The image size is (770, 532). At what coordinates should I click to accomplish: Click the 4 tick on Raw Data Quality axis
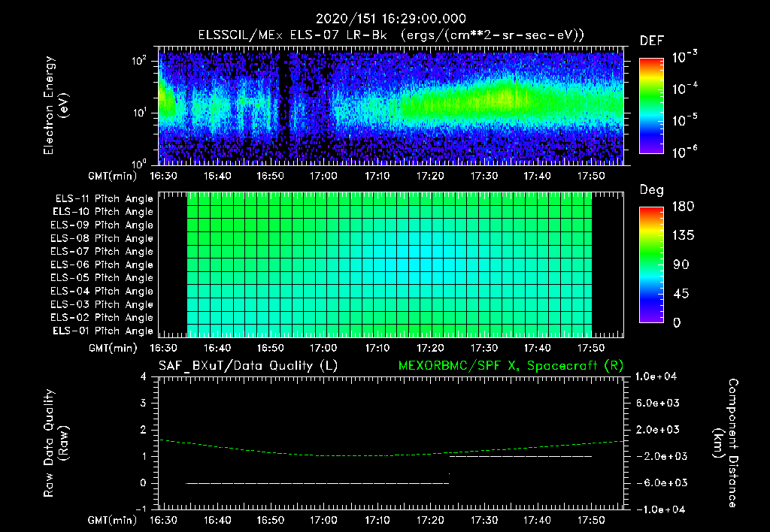point(144,376)
